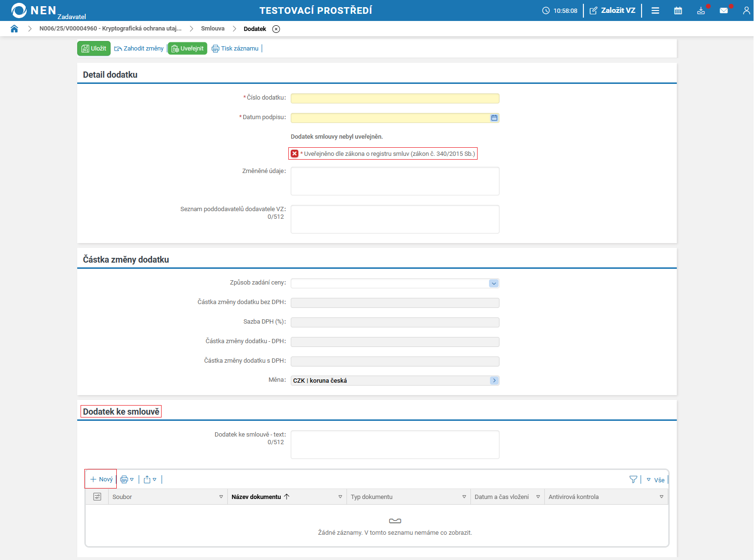Image resolution: width=754 pixels, height=560 pixels.
Task: Close the Dodatek breadcrumb tab
Action: [276, 29]
